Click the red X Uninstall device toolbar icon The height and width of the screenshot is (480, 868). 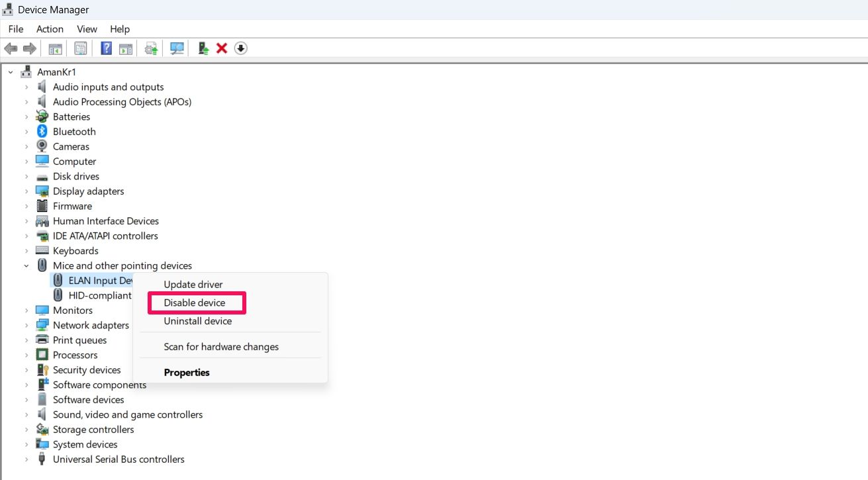221,48
